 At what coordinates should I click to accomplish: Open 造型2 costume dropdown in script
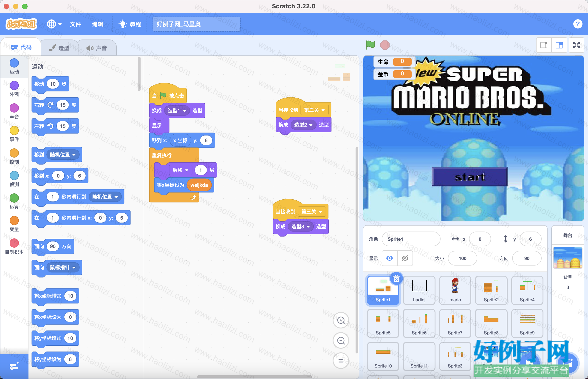pyautogui.click(x=303, y=125)
